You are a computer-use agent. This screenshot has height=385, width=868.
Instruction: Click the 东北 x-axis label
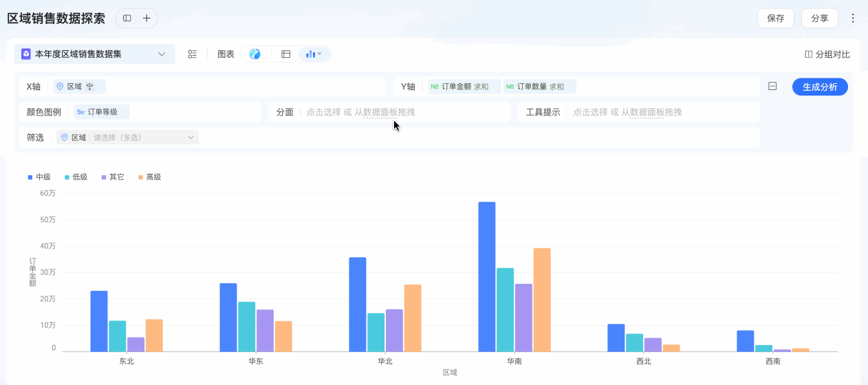click(x=127, y=361)
